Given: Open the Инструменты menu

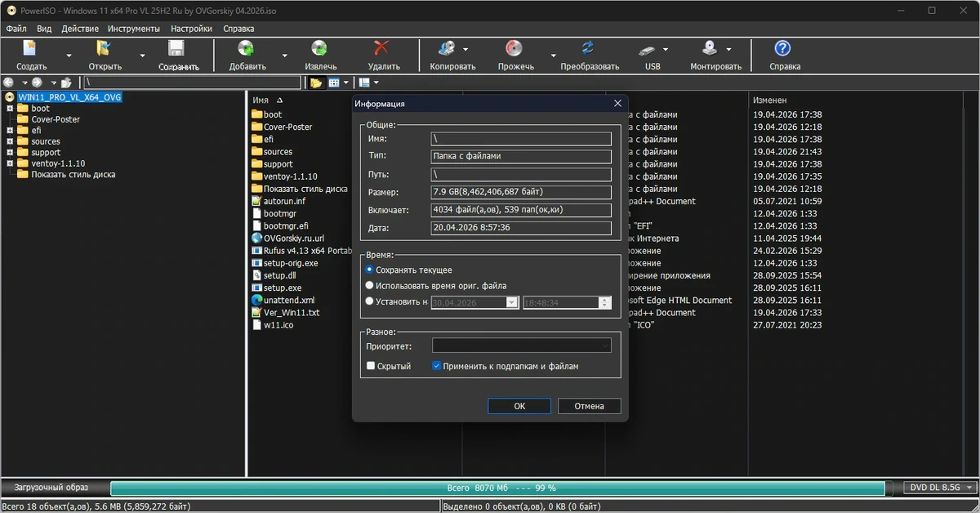Looking at the screenshot, I should click(134, 29).
